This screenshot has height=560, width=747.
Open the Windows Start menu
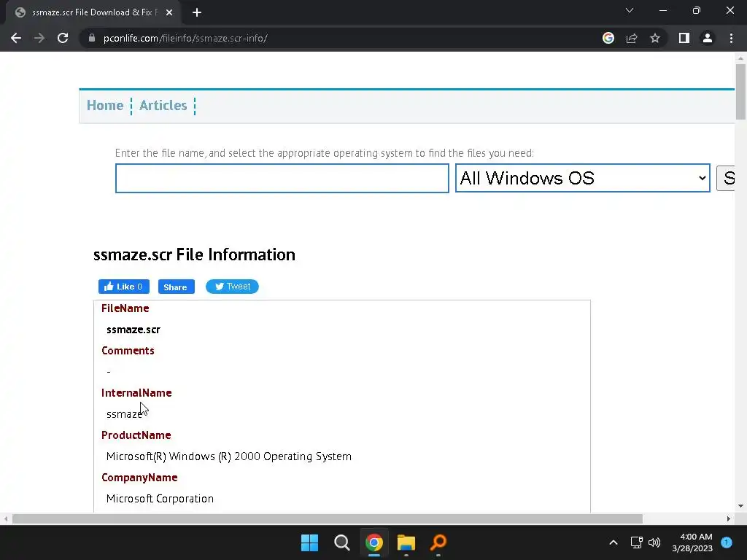coord(309,542)
